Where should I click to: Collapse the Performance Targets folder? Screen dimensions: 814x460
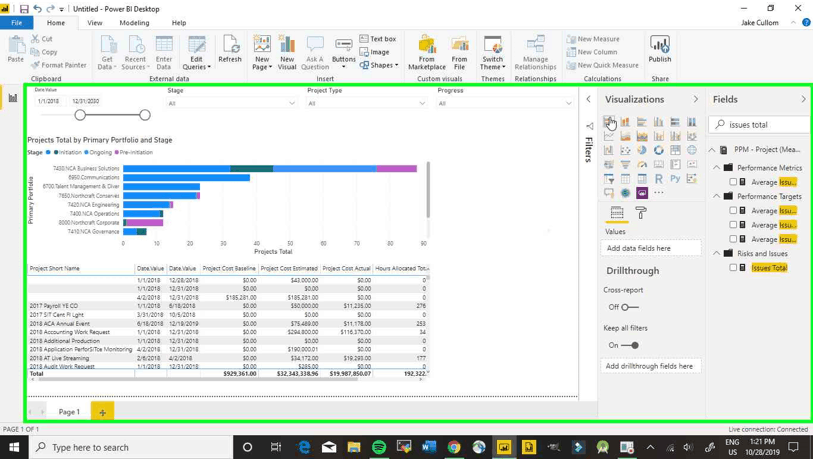(716, 196)
